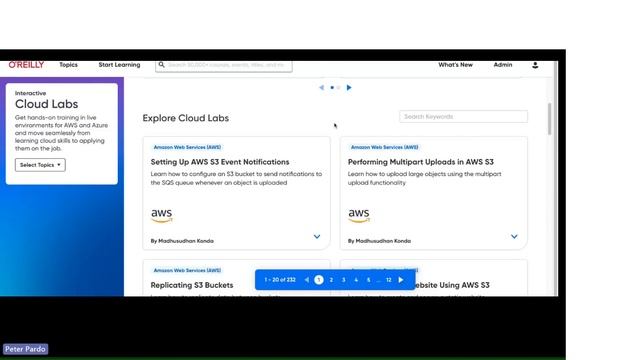640x360 pixels.
Task: Click AWS logo on Multipart Uploads card
Action: click(x=359, y=216)
